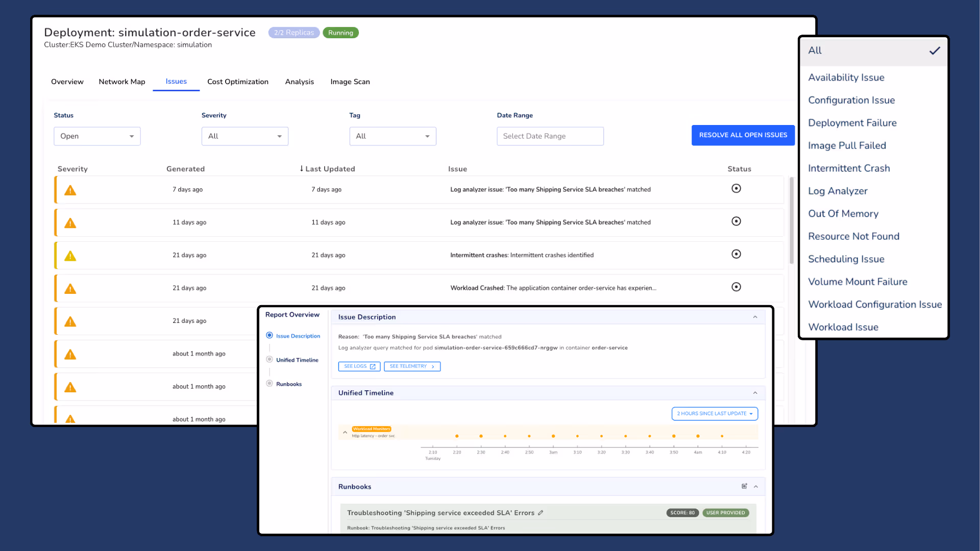The width and height of the screenshot is (980, 551).
Task: Click the Generated column header
Action: [x=185, y=169]
